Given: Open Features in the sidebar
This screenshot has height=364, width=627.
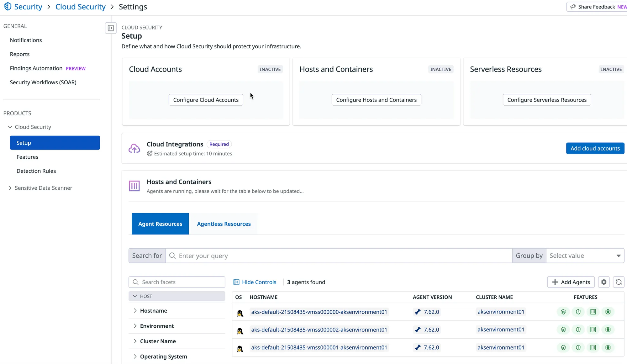Looking at the screenshot, I should [x=27, y=157].
